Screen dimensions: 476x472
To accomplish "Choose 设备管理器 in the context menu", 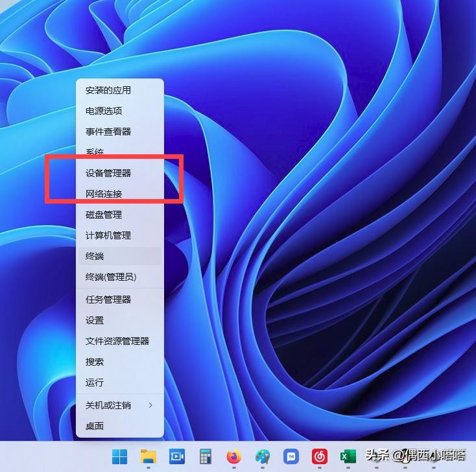I will point(120,173).
